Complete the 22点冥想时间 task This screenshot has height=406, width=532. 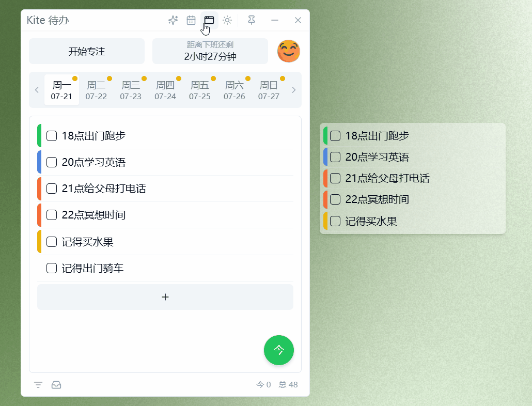pos(51,215)
